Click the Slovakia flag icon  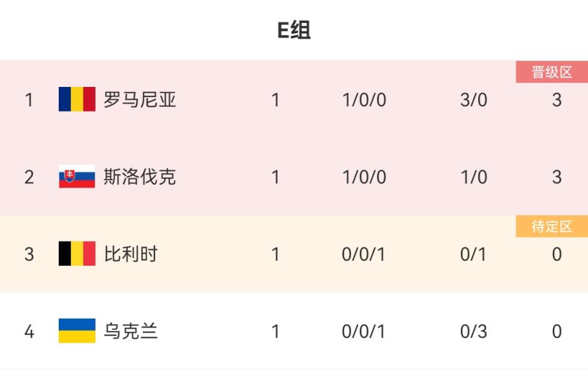pyautogui.click(x=77, y=177)
